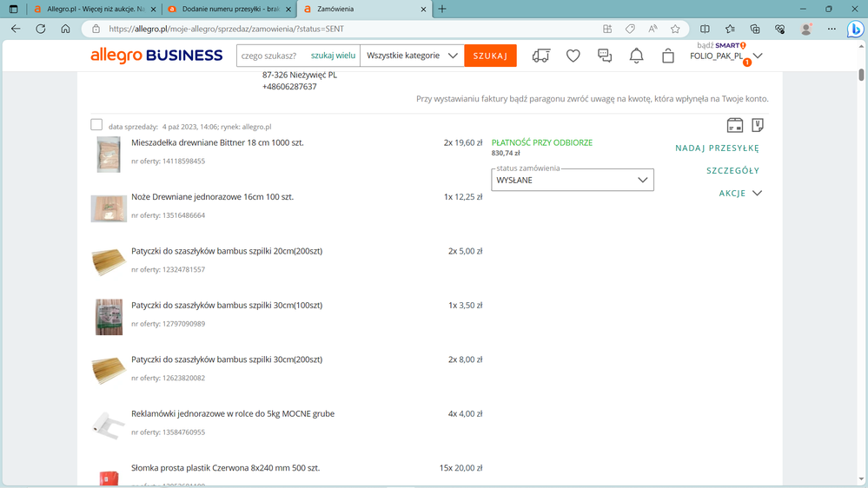Open tab actions menu icon

[x=14, y=9]
